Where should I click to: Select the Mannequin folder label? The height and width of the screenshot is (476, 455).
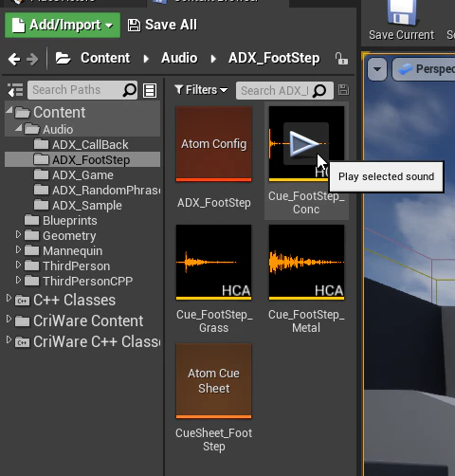[72, 251]
